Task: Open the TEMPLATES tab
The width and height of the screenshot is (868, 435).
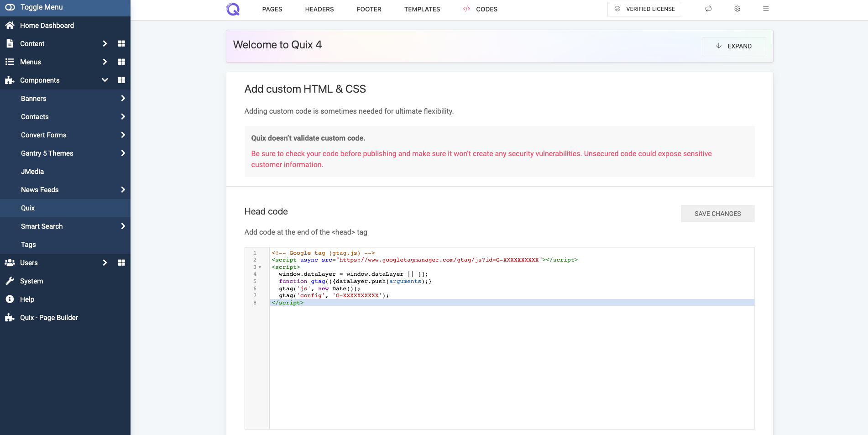Action: (422, 9)
